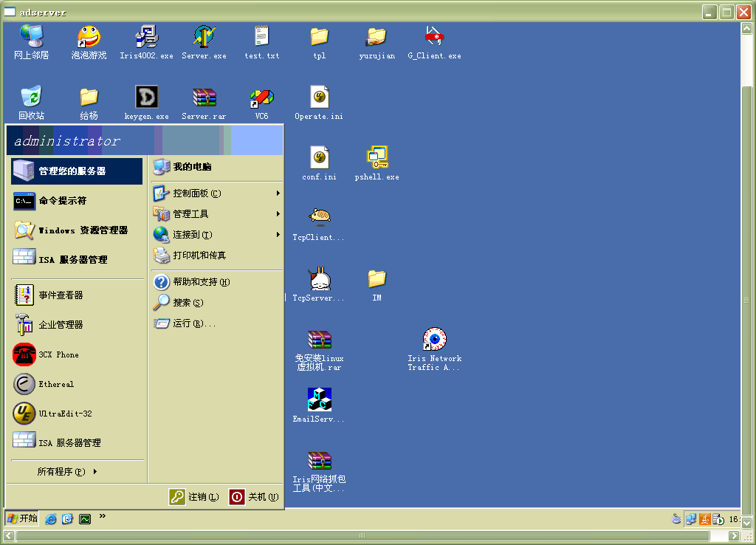Viewport: 756px width, 545px height.
Task: Launch UltraEdit-32 from the Start menu
Action: coord(65,414)
